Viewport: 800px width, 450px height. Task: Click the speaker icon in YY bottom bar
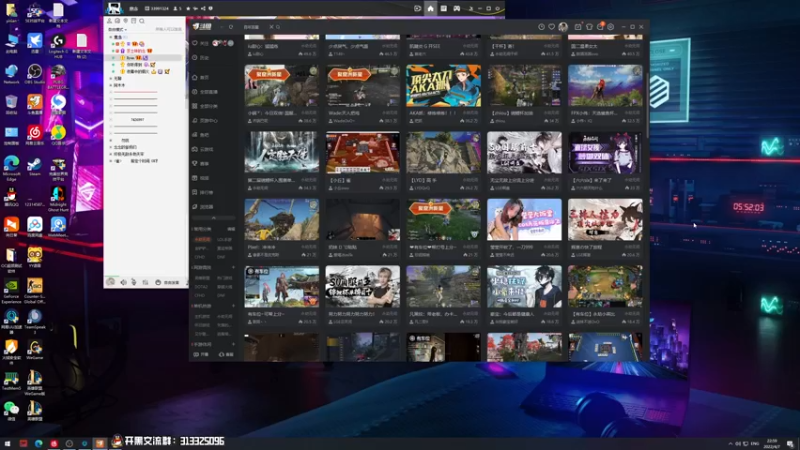point(123,282)
